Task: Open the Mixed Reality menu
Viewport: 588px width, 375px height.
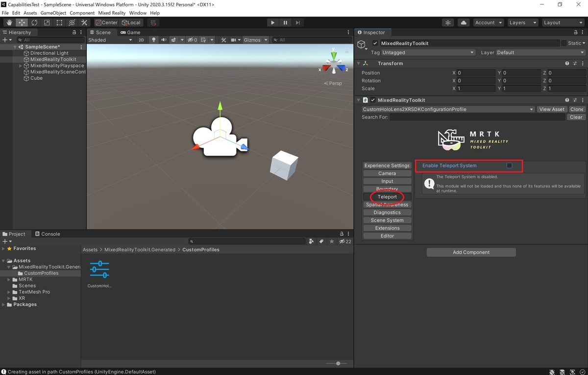Action: coord(112,13)
